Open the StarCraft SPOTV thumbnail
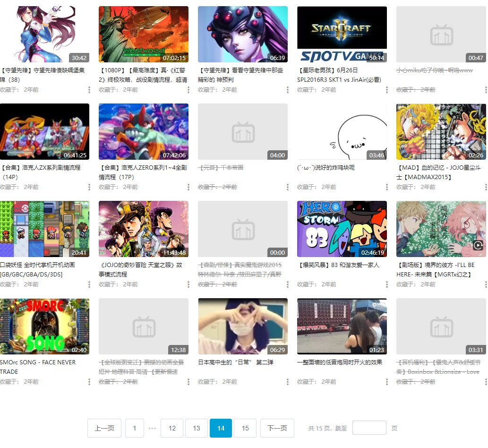This screenshot has height=448, width=488. tap(342, 34)
